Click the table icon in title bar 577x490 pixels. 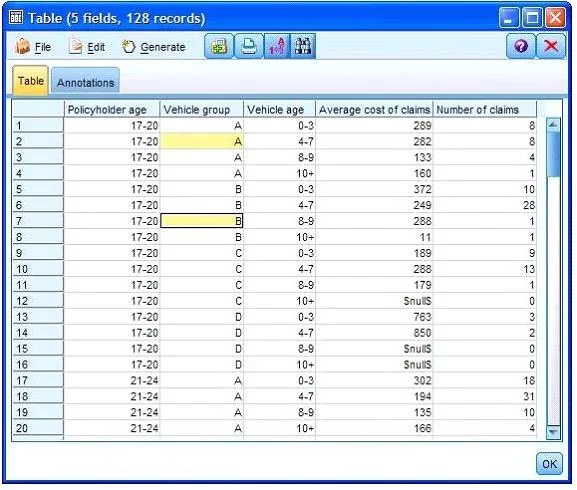[x=16, y=17]
